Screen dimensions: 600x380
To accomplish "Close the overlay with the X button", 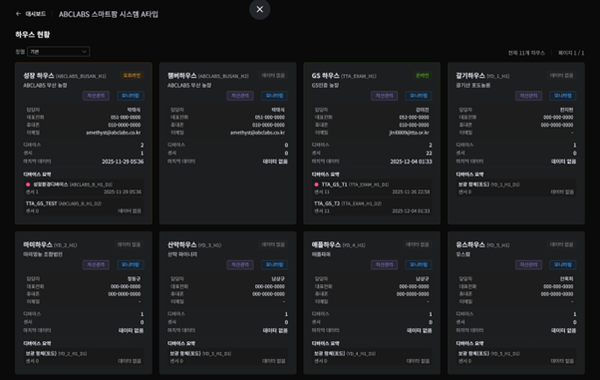I will pos(259,9).
